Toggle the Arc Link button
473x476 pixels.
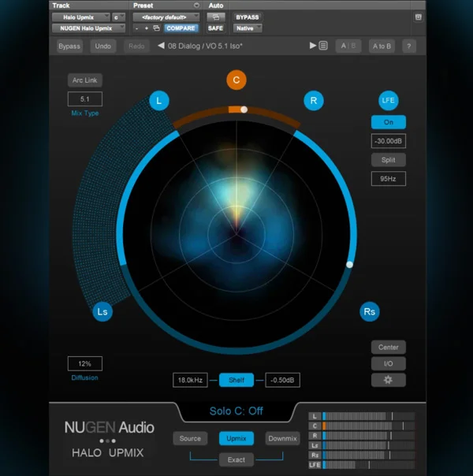pyautogui.click(x=84, y=80)
